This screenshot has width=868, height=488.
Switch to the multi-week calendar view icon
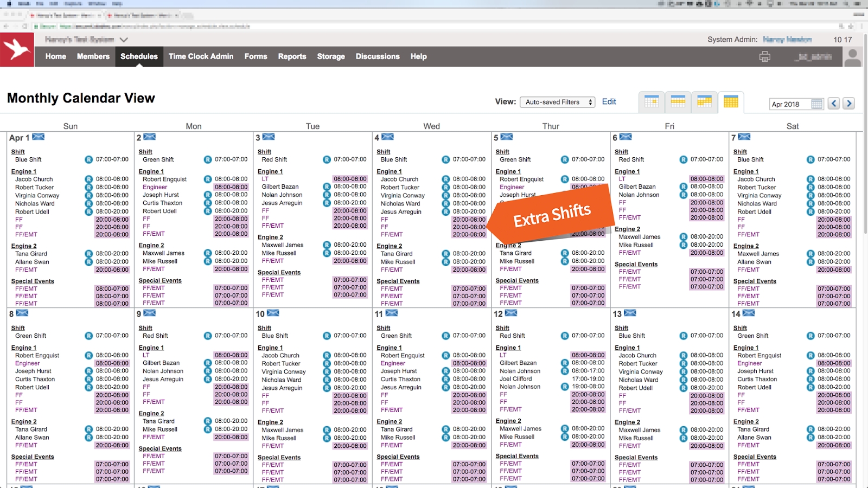click(704, 101)
